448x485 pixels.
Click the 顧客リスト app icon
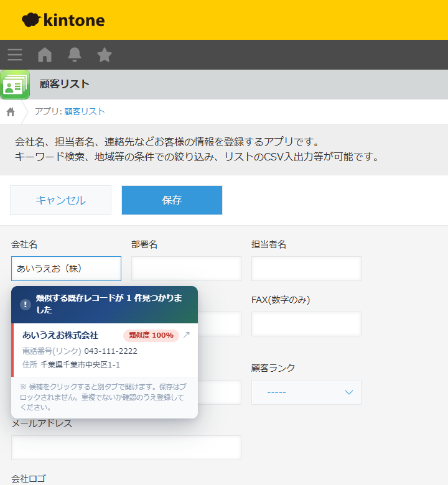click(x=15, y=85)
